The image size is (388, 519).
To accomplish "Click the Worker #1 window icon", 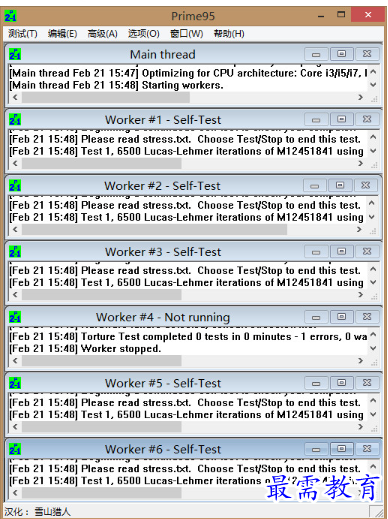I will (x=15, y=119).
